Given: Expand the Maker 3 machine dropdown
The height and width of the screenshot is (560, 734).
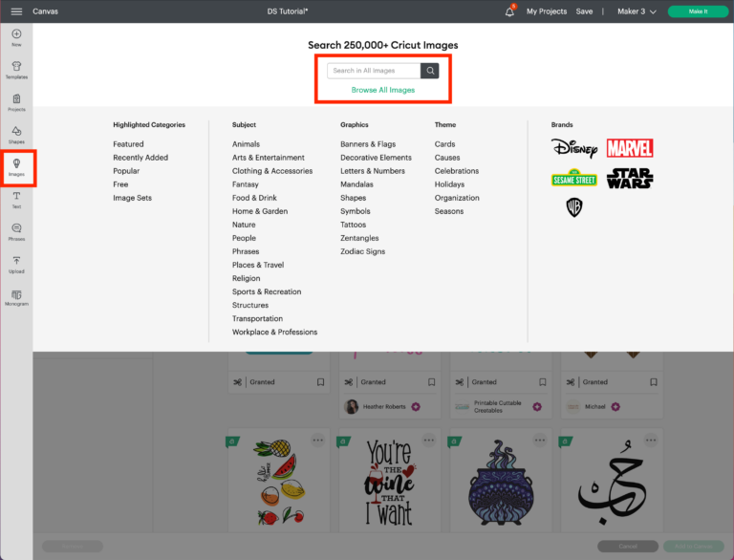Looking at the screenshot, I should pos(637,11).
